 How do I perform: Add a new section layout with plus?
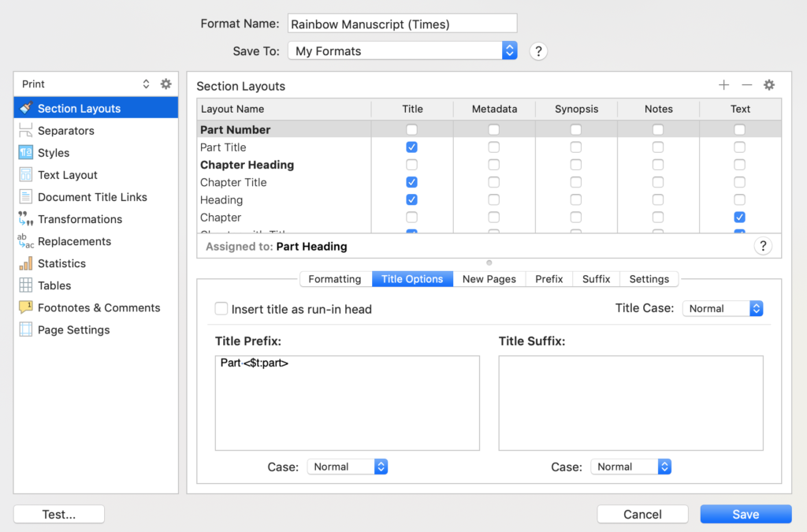pos(723,85)
